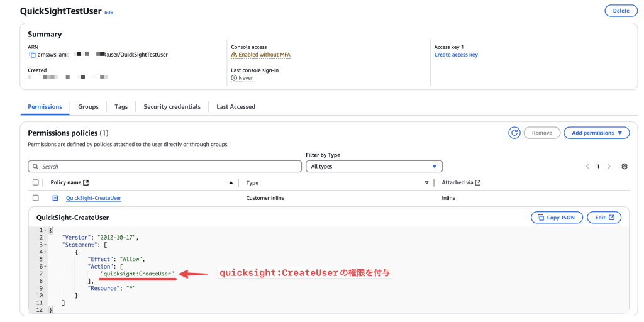
Task: Open the Security credentials tab
Action: pyautogui.click(x=172, y=107)
